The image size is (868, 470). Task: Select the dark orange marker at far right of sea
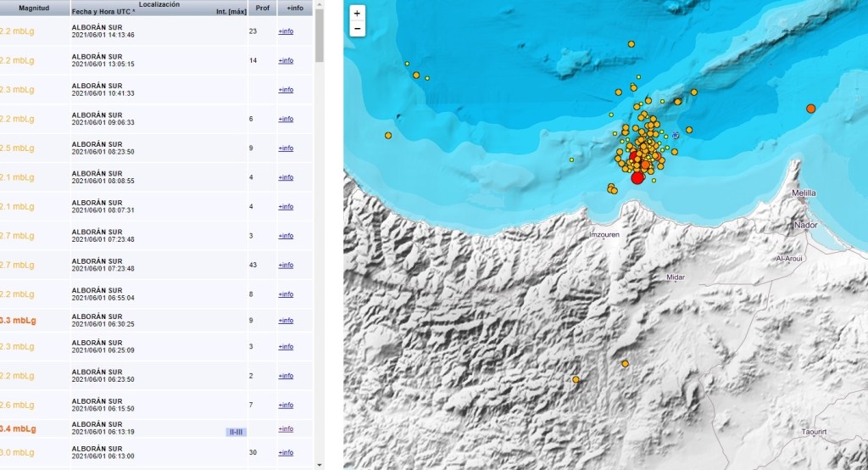coord(810,109)
